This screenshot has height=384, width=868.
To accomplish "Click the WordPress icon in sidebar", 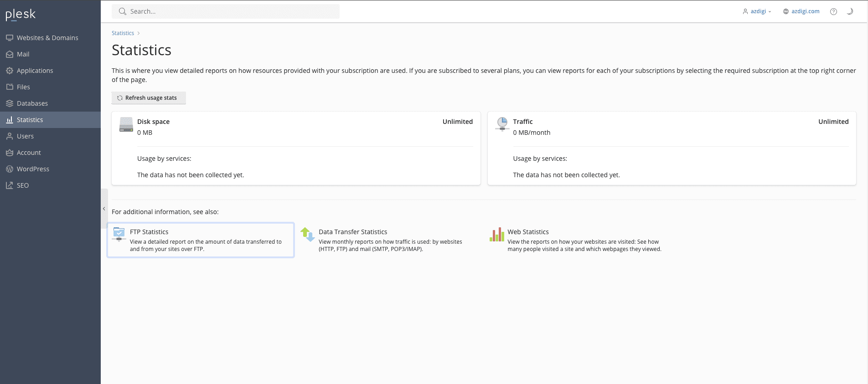I will (x=10, y=169).
